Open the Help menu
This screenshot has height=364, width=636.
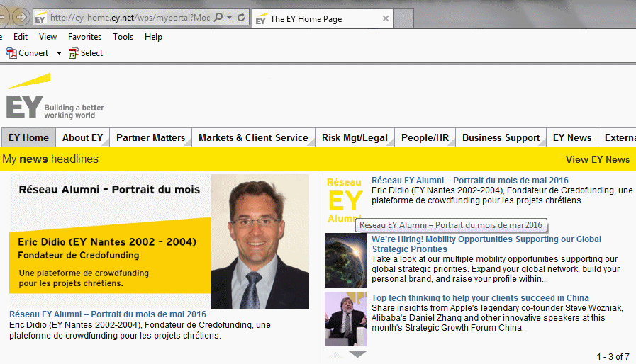[153, 37]
